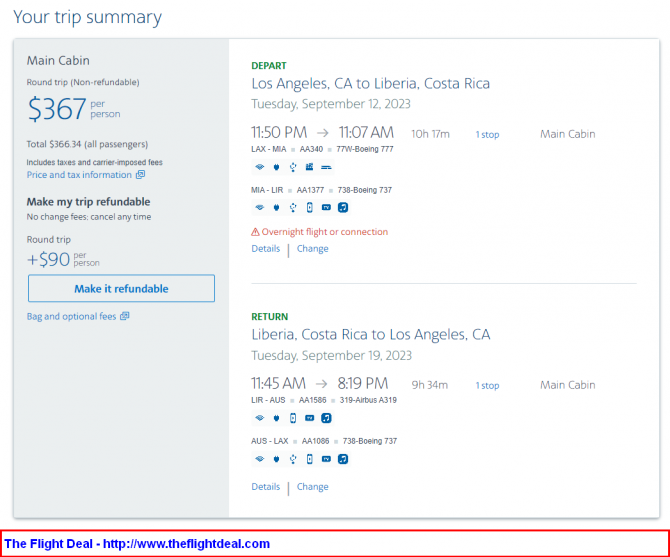View Details of the departing flight
This screenshot has height=557, width=670.
point(265,249)
